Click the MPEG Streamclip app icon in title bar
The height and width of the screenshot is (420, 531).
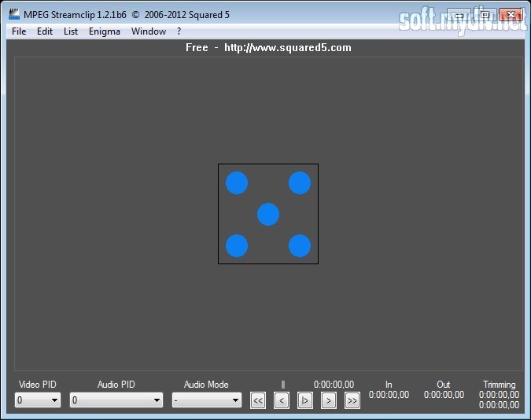[x=14, y=15]
